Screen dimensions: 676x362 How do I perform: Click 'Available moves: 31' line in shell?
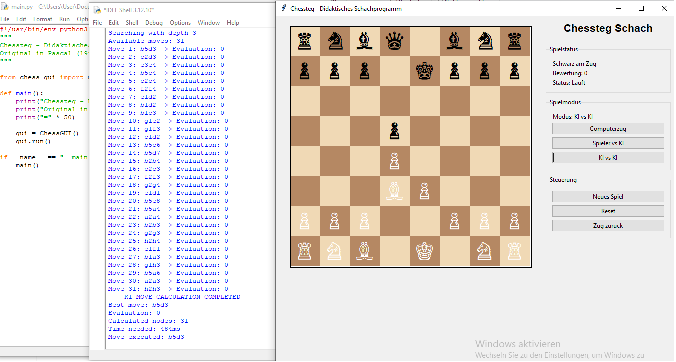147,41
